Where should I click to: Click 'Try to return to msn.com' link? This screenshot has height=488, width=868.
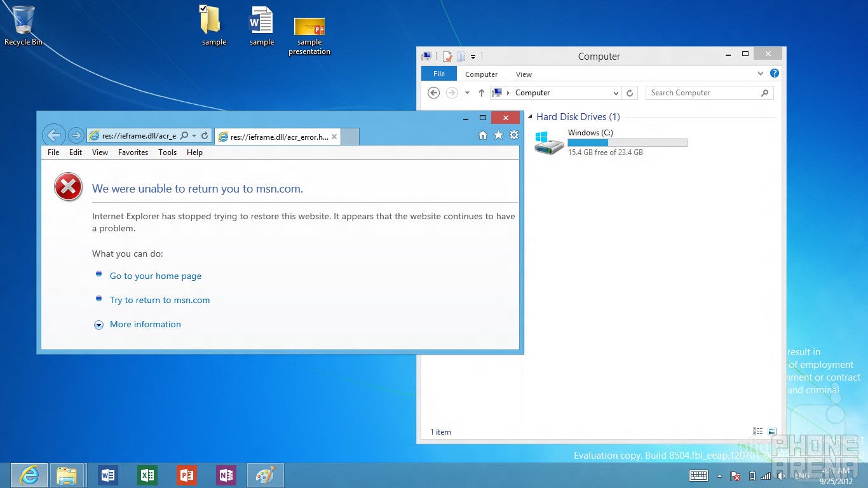159,300
